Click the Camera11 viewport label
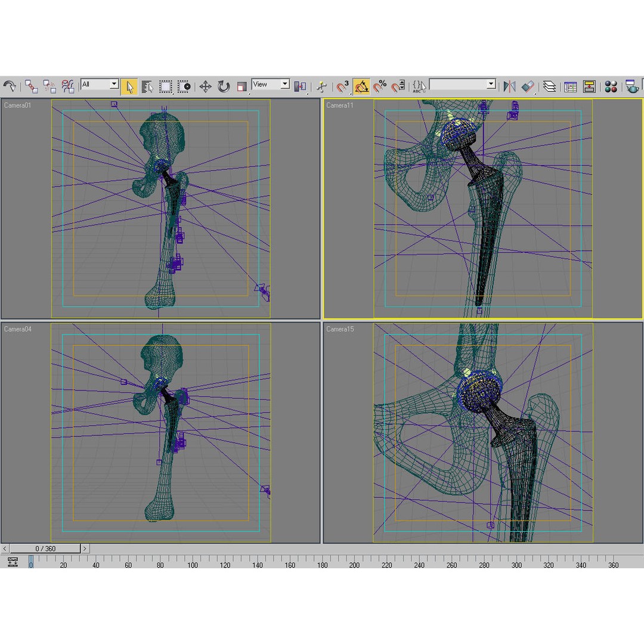644x644 pixels. [x=340, y=105]
